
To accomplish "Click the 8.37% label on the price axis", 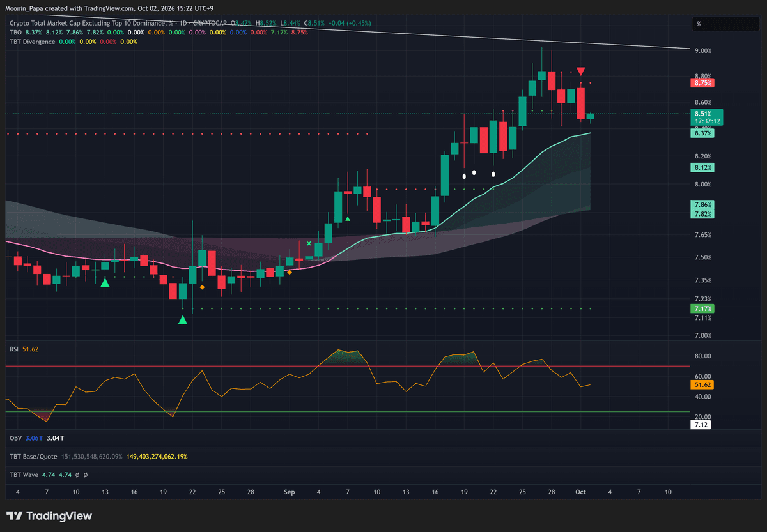I will coord(701,133).
